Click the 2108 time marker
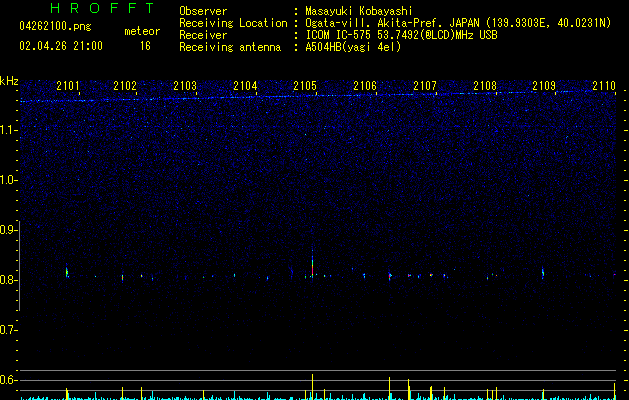 [x=485, y=86]
